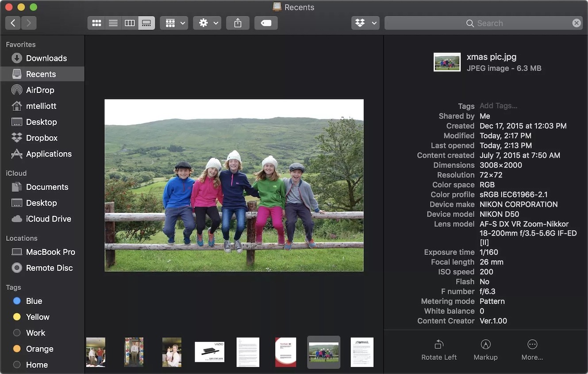Click Add Tags… in preview pane
Viewport: 588px width, 374px height.
pos(498,106)
